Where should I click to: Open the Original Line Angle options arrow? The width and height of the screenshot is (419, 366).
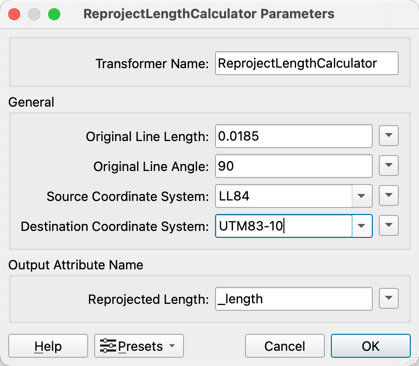(x=389, y=166)
